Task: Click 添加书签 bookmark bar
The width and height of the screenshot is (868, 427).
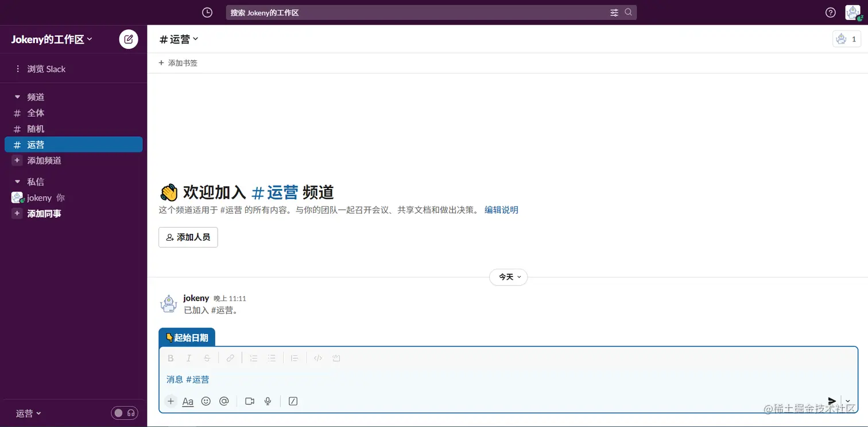Action: 178,63
